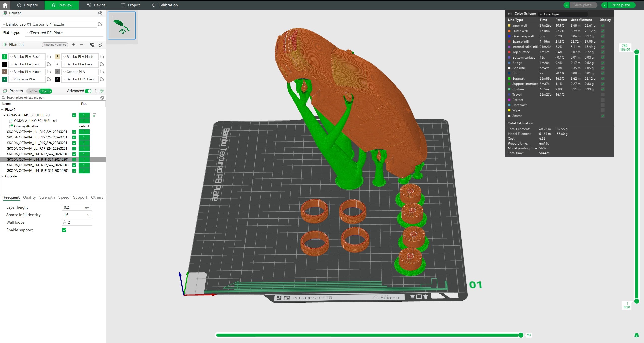Open layer settings icon at bottom right
This screenshot has height=343, width=644.
tap(636, 335)
